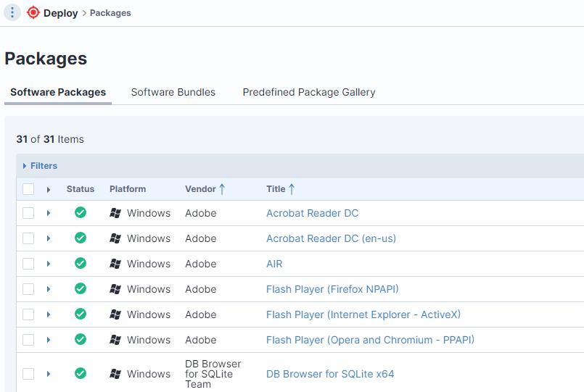Open the three-dot navigation menu icon
This screenshot has width=584, height=392.
[x=12, y=12]
